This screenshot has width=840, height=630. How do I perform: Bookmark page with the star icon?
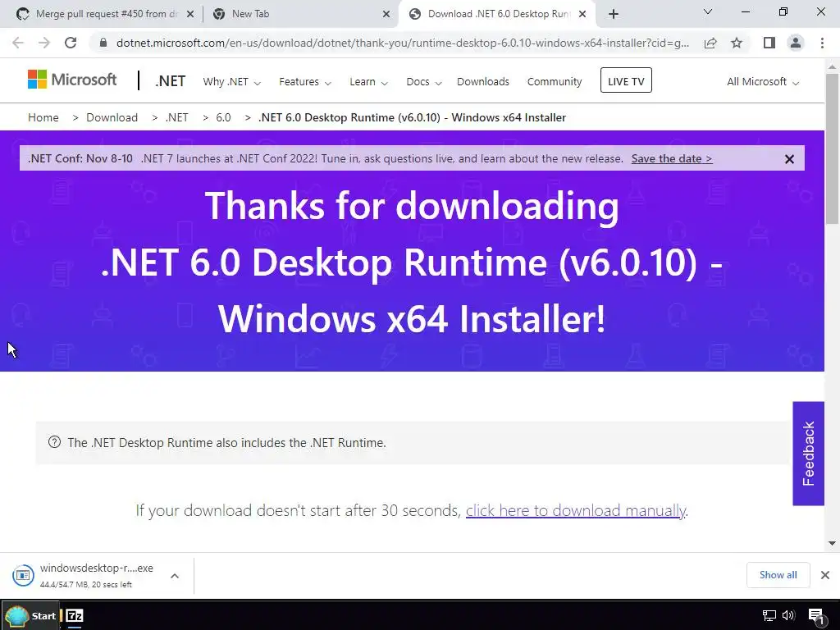point(737,43)
